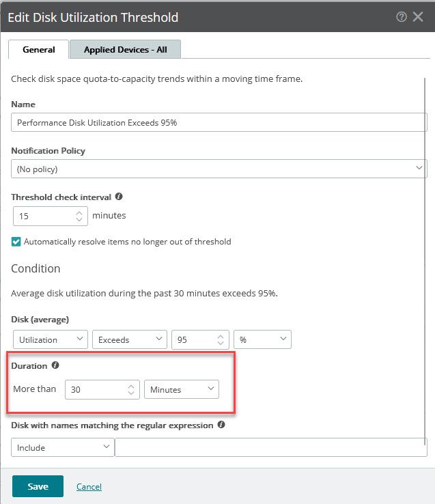This screenshot has height=504, width=435.
Task: Click info icon beside regular expression label
Action: [221, 425]
